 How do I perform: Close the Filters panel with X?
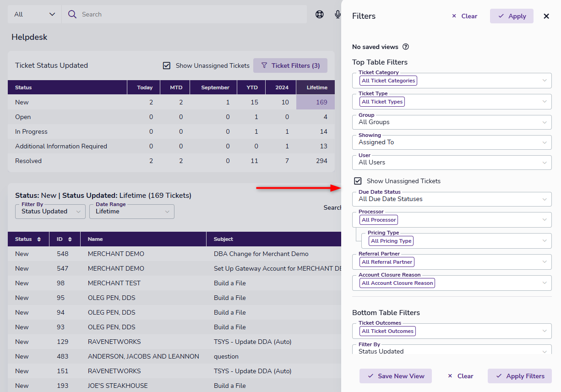pos(546,16)
